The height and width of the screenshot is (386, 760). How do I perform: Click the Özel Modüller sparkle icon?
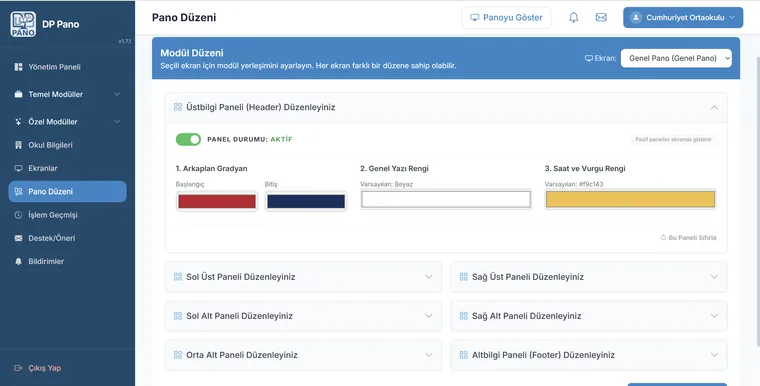tap(18, 122)
